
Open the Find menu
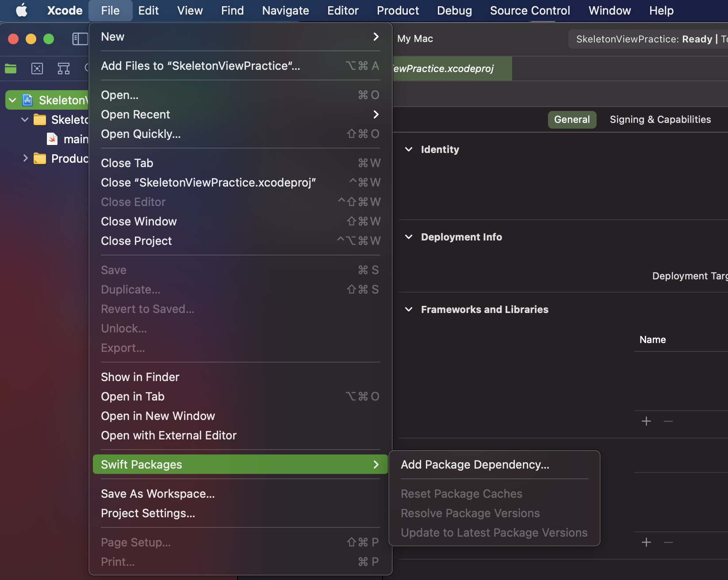pyautogui.click(x=232, y=10)
